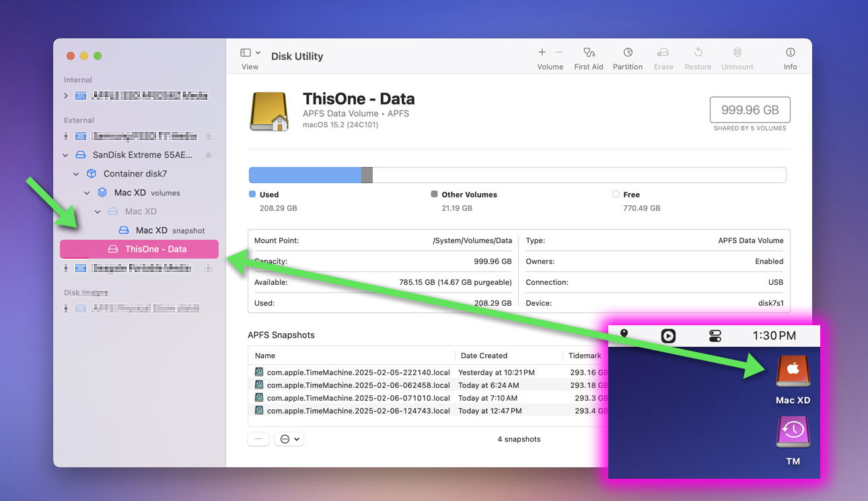Click the 999.96 GB capacity box
868x501 pixels.
[750, 110]
